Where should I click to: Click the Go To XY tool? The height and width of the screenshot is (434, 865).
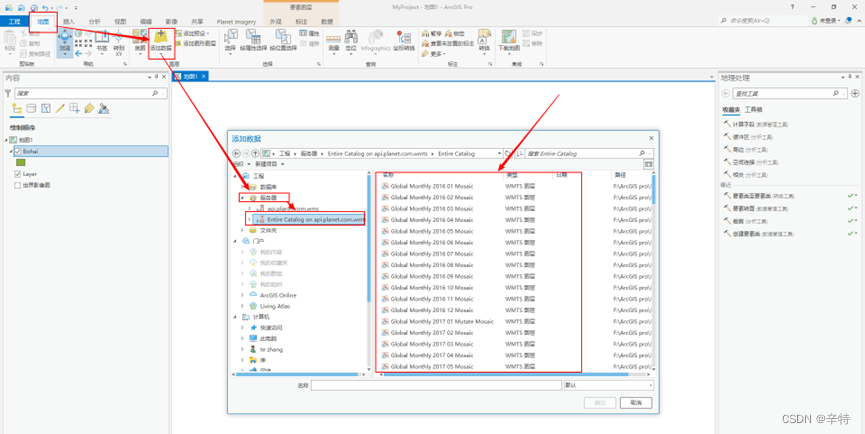coord(118,43)
